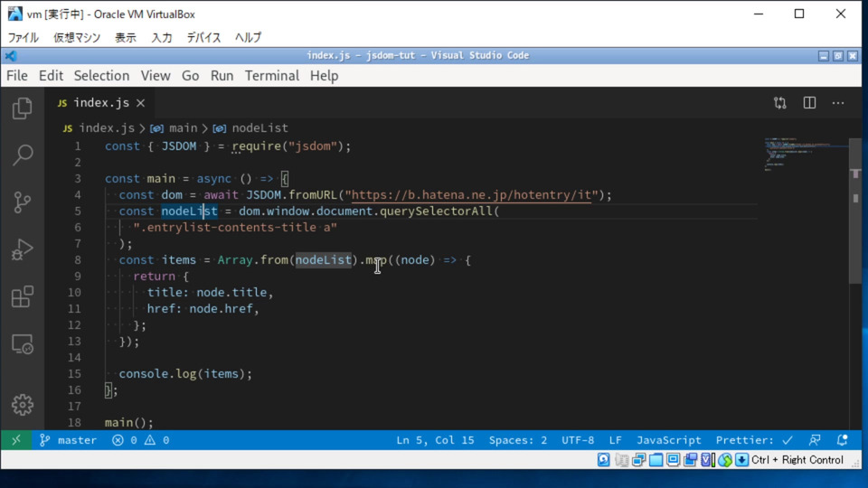The image size is (868, 488).
Task: Open the Source Control view
Action: [22, 202]
